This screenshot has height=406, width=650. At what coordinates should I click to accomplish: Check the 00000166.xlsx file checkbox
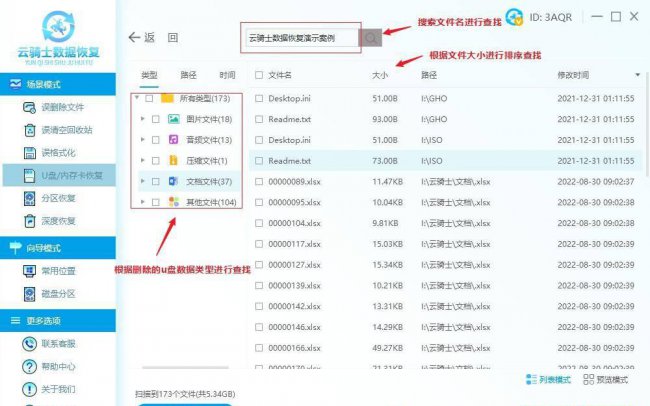259,348
